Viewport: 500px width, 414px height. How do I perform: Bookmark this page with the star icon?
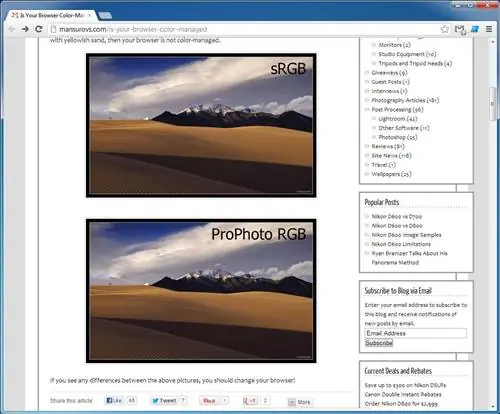(x=445, y=29)
